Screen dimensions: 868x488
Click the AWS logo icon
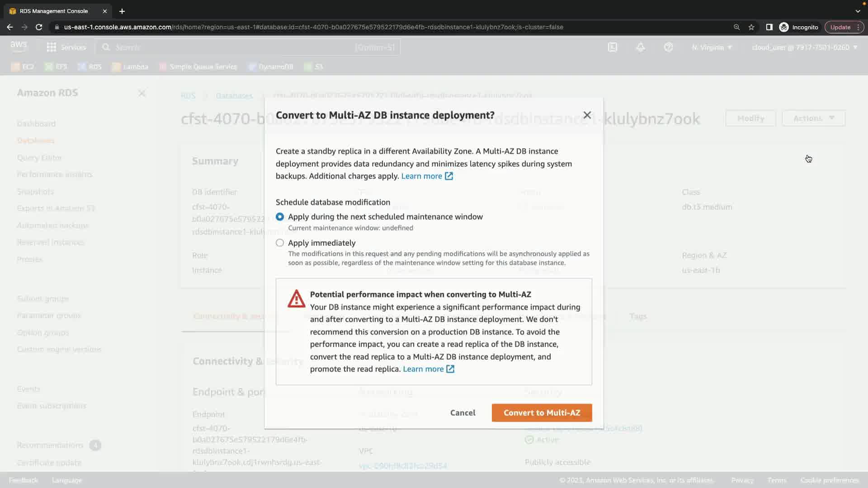[19, 47]
